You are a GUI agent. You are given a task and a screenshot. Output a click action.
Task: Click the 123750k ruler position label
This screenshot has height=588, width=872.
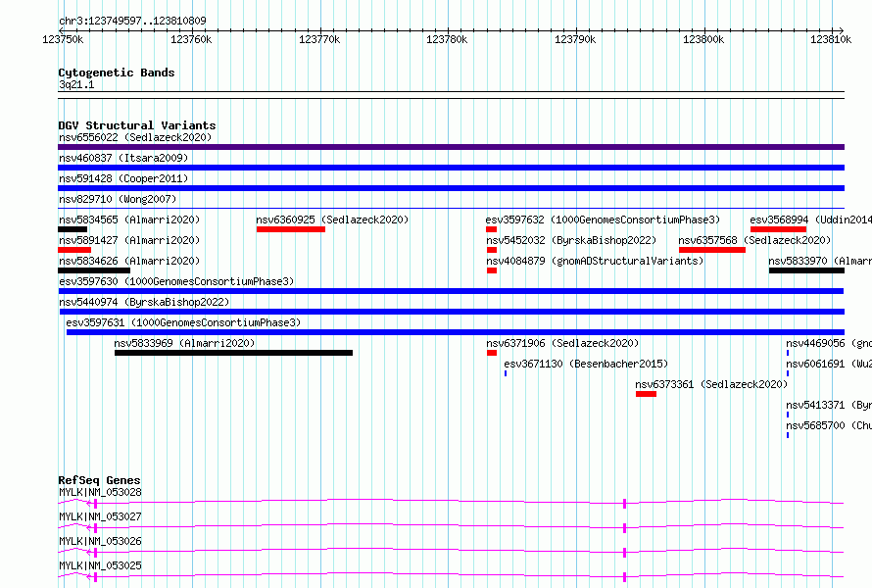[63, 39]
